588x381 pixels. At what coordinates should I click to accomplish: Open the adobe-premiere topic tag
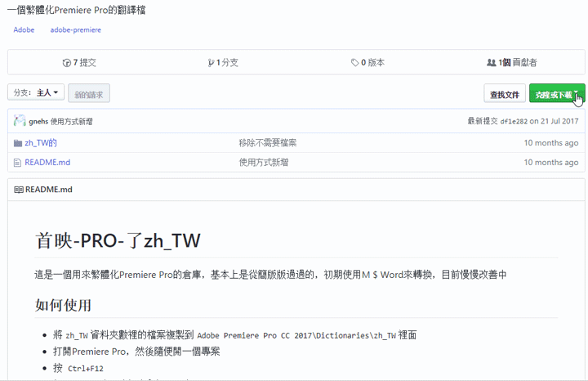[75, 29]
